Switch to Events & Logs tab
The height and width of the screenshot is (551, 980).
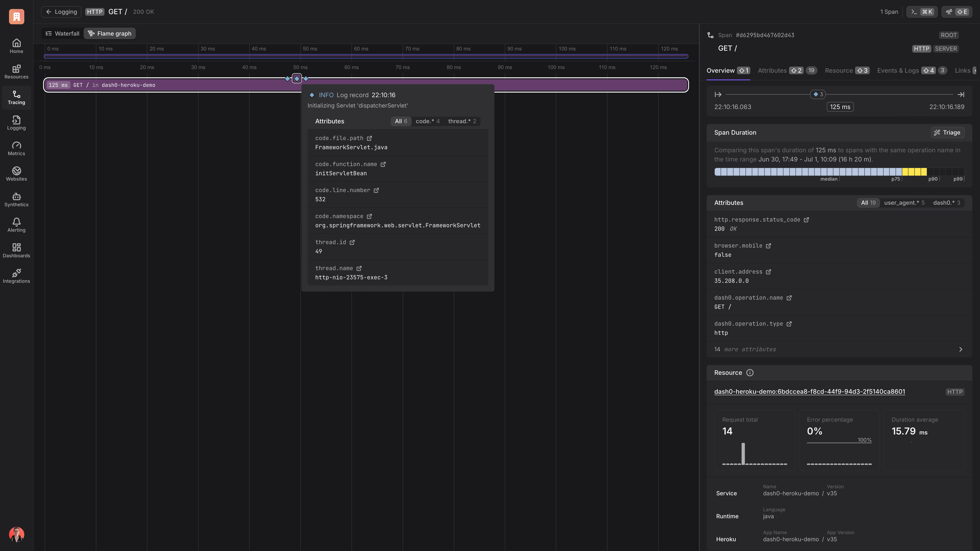coord(898,70)
